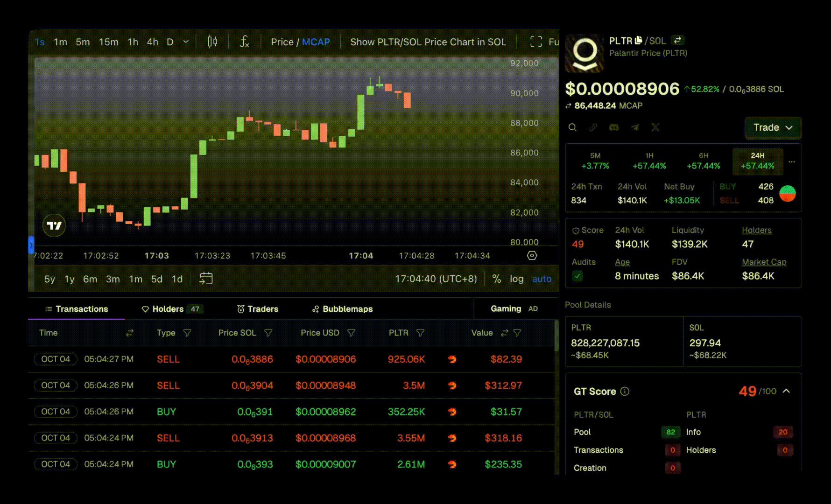
Task: Click the go-to-date calendar icon on the chart
Action: (205, 279)
